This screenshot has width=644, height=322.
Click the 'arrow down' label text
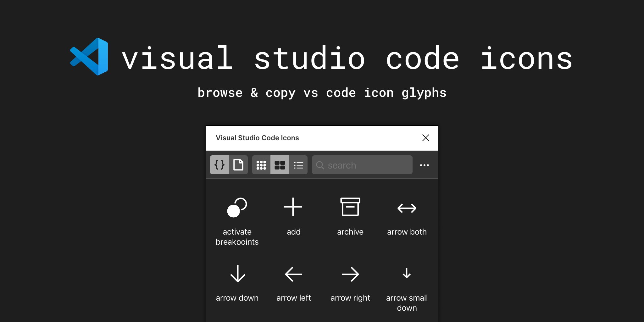(x=237, y=298)
